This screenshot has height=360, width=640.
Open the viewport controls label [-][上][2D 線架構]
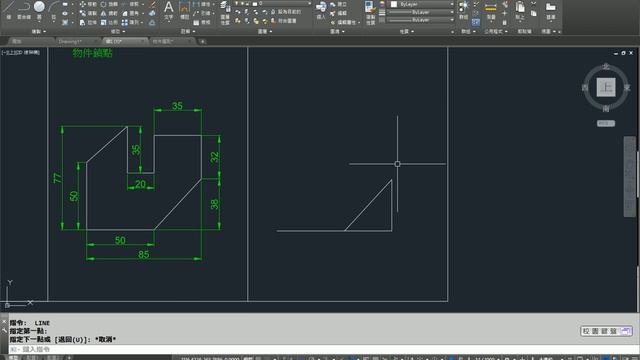pyautogui.click(x=21, y=52)
